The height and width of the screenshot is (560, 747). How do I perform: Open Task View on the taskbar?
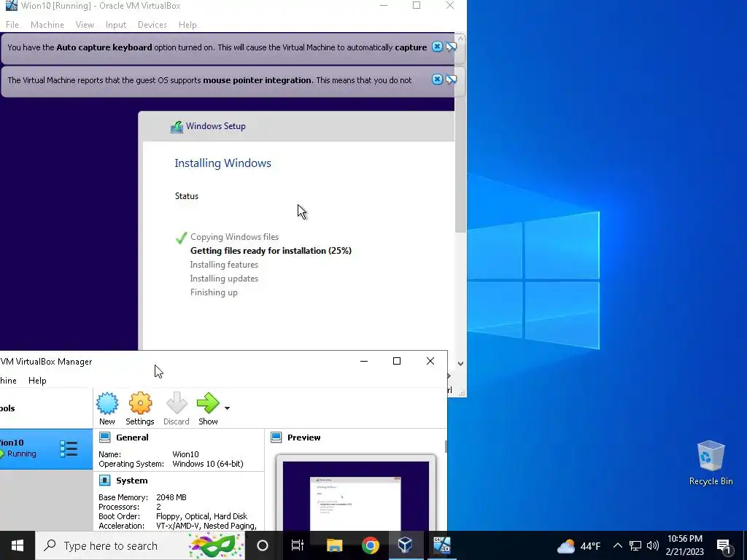(298, 545)
